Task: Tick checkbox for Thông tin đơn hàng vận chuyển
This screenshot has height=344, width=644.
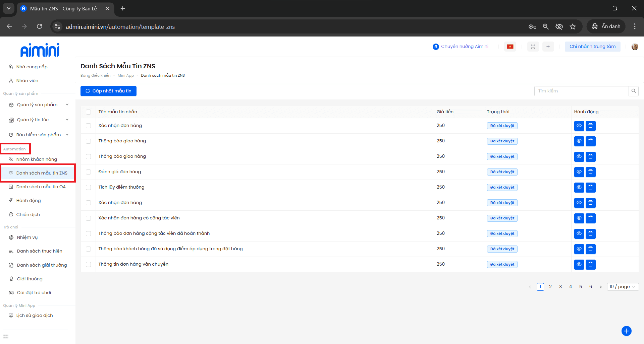Action: [x=89, y=264]
